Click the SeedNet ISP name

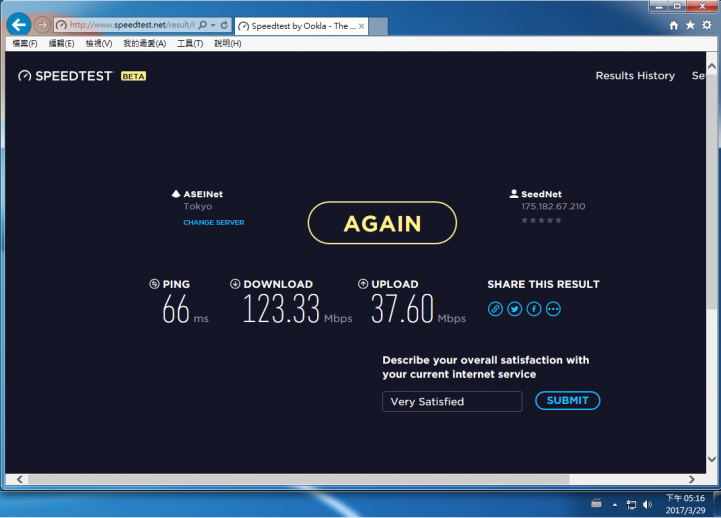[x=541, y=194]
